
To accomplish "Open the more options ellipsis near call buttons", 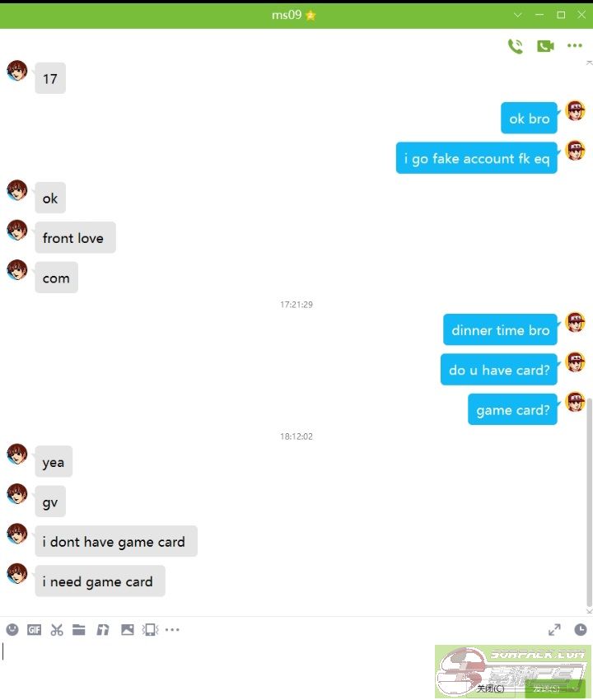I will 574,45.
